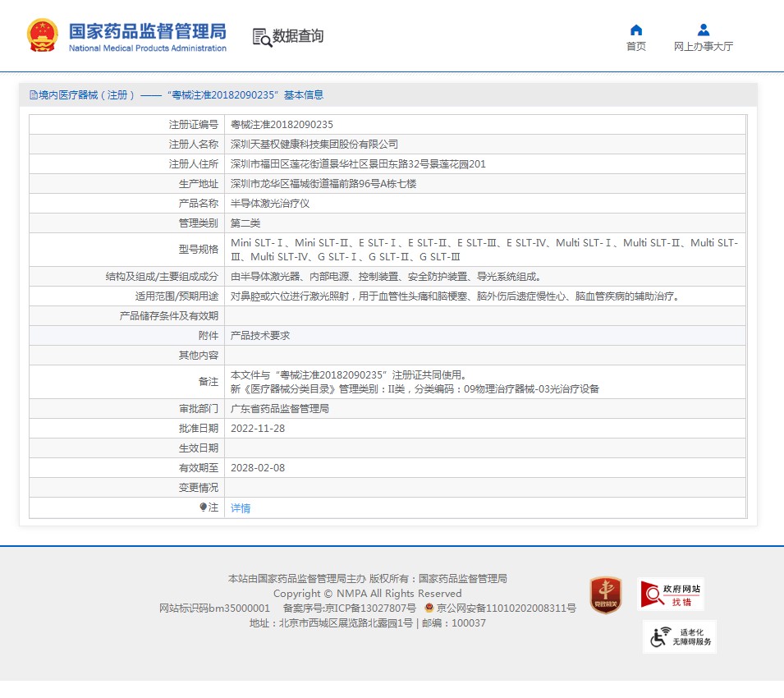Click the 结构及组成/主要组成成分 label
The width and height of the screenshot is (784, 698).
click(x=162, y=277)
